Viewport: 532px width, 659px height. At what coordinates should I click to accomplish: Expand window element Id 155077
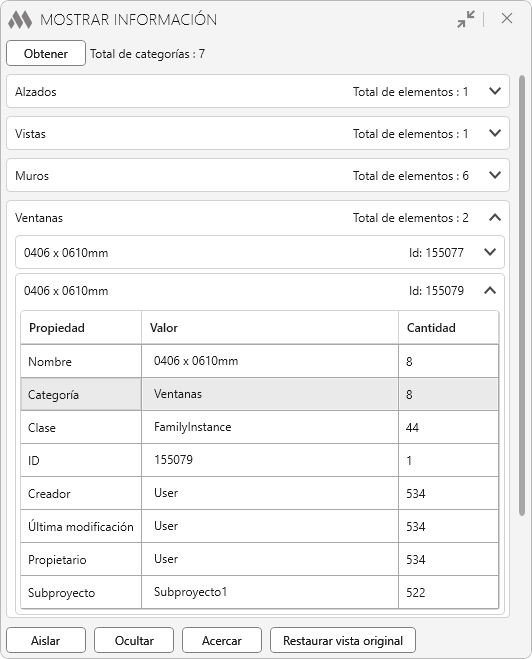(x=490, y=252)
